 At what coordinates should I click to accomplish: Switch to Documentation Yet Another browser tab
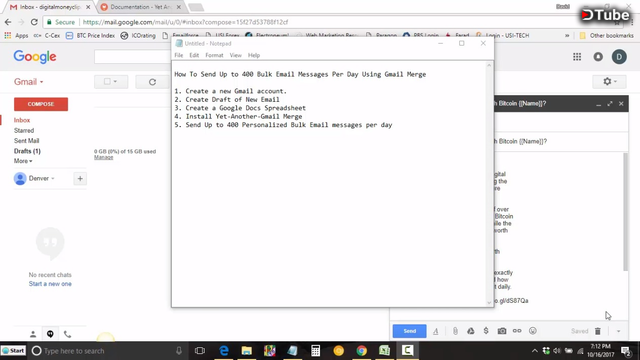(x=140, y=7)
